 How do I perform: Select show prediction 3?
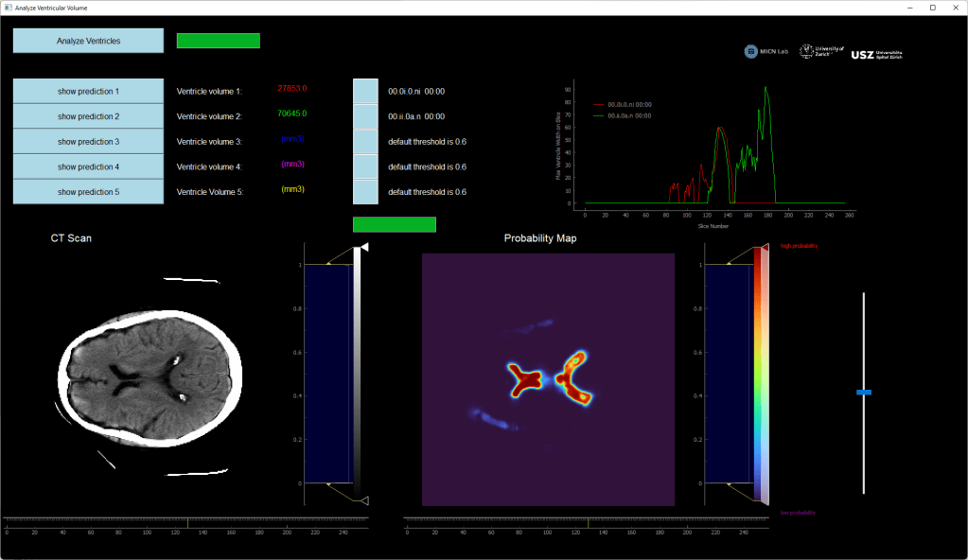pos(88,142)
